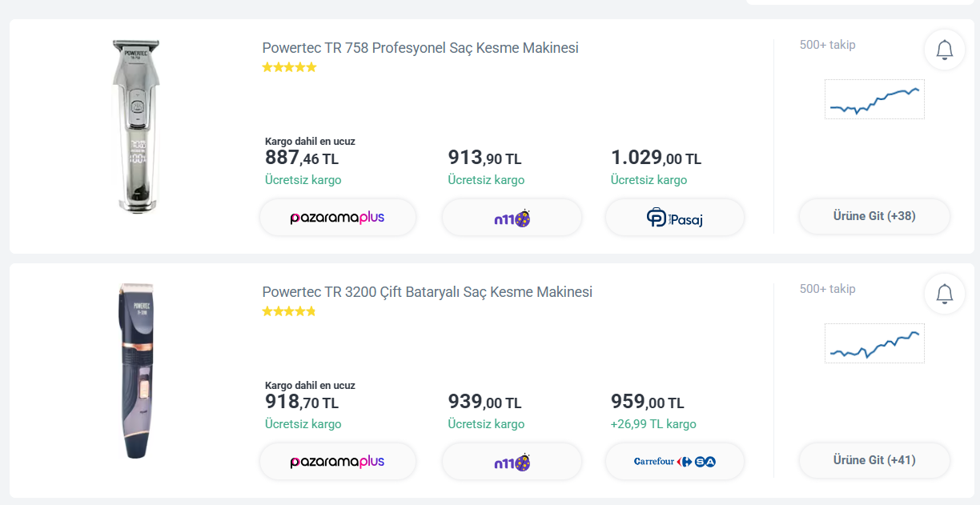
Task: Click bell alert icon for Powertec TR 758
Action: (944, 50)
